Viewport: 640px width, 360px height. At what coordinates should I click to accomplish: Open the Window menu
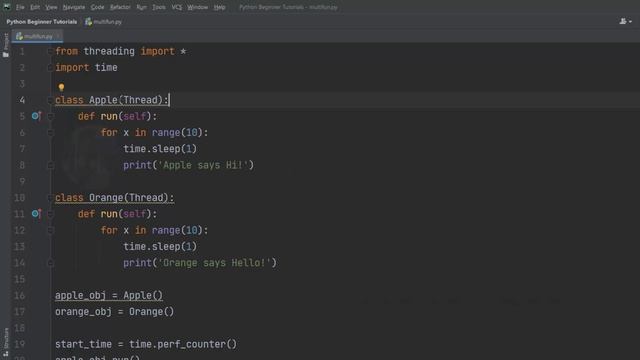[x=198, y=7]
